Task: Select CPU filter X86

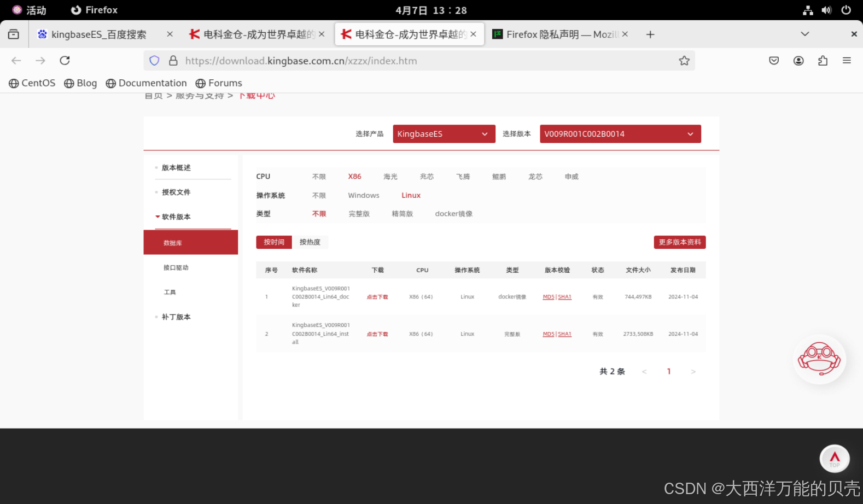Action: 354,177
